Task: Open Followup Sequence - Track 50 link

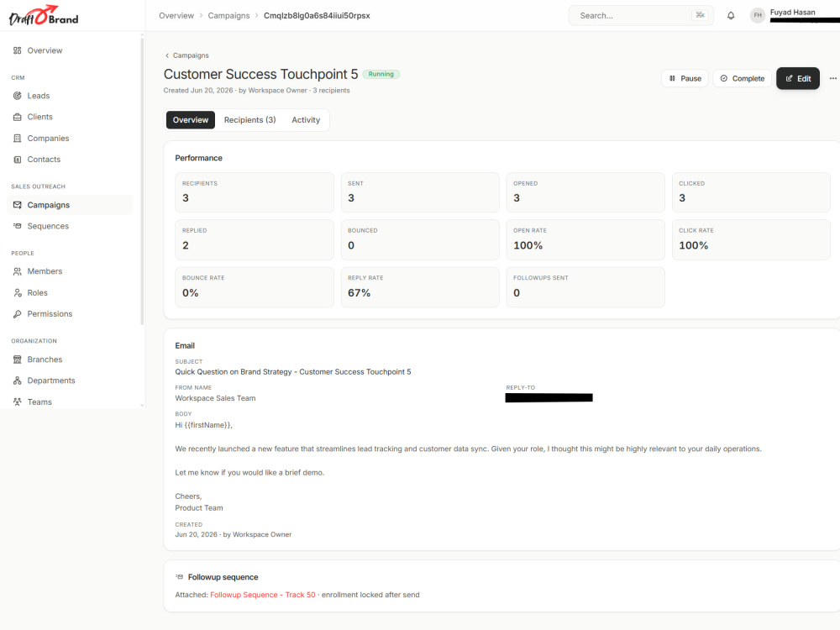Action: coord(262,595)
